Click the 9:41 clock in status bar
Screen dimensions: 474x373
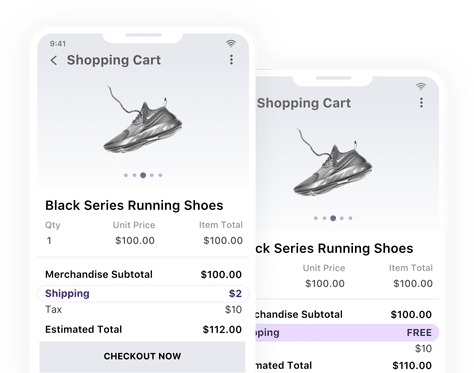click(58, 44)
